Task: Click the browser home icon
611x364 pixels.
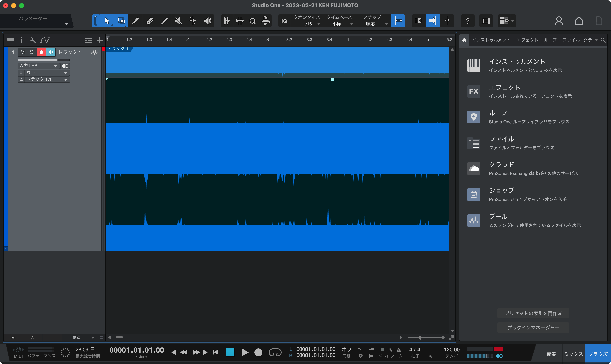Action: (x=464, y=40)
